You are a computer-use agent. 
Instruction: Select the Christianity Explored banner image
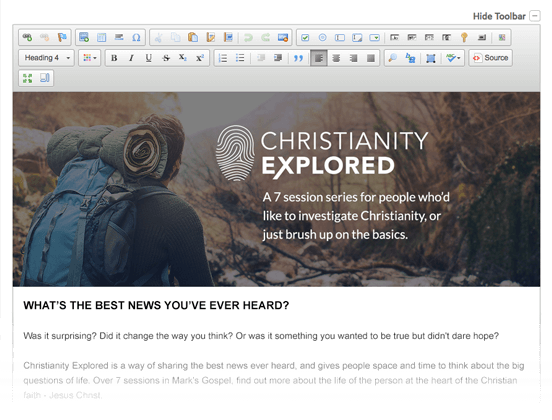point(276,189)
